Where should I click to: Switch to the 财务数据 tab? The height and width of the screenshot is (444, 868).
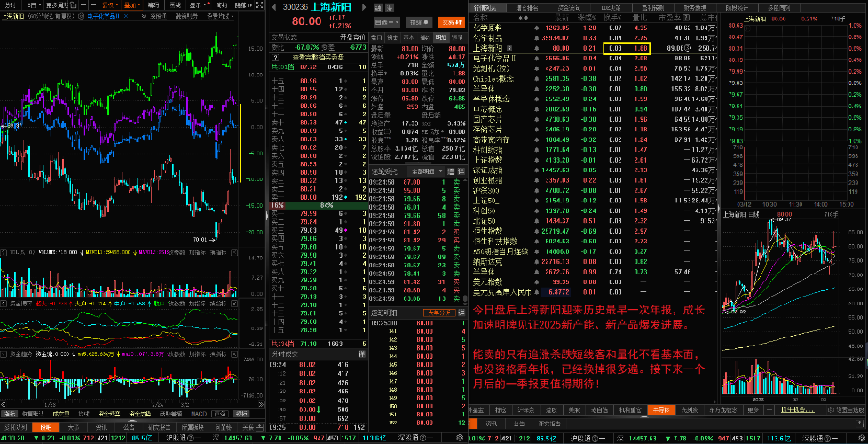695,8
